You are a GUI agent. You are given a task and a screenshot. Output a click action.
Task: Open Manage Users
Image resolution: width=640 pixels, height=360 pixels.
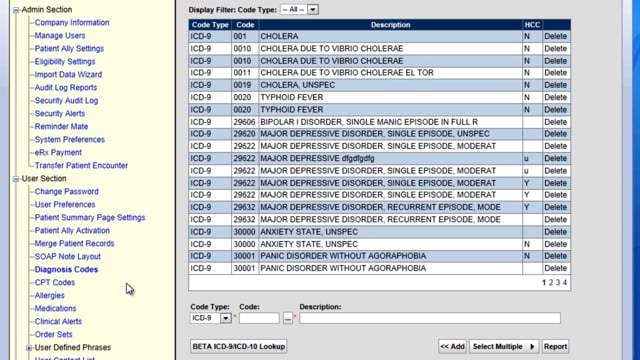coord(60,36)
